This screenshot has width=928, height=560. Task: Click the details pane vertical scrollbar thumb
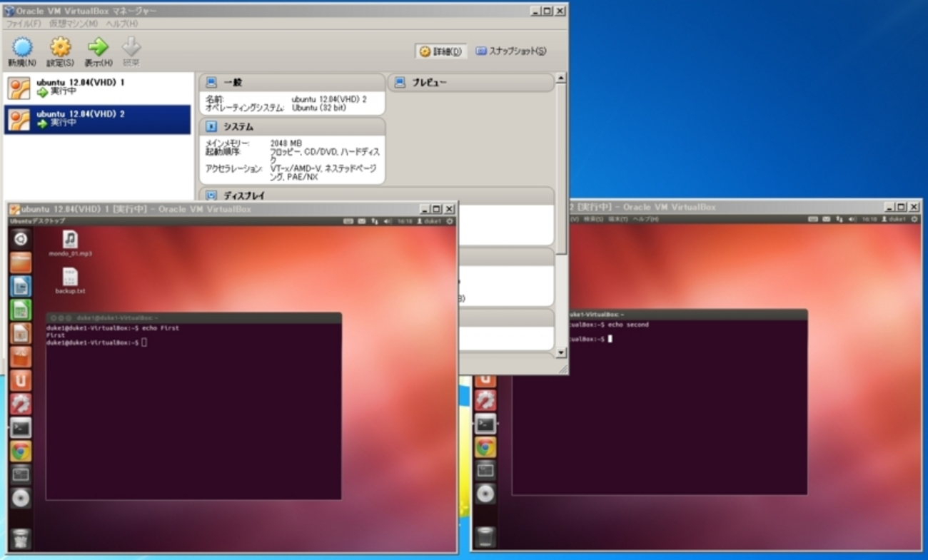(x=561, y=168)
